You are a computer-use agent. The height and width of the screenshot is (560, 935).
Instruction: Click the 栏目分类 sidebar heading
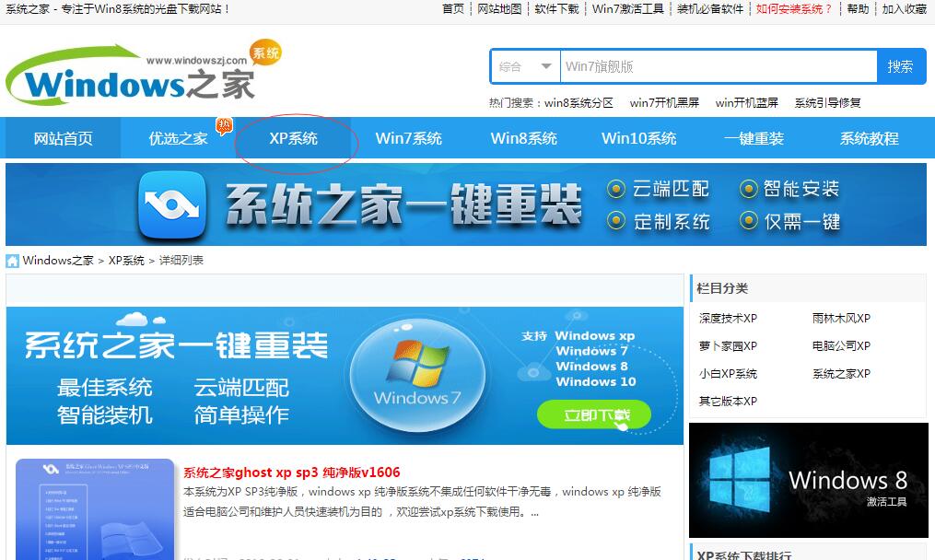[722, 288]
